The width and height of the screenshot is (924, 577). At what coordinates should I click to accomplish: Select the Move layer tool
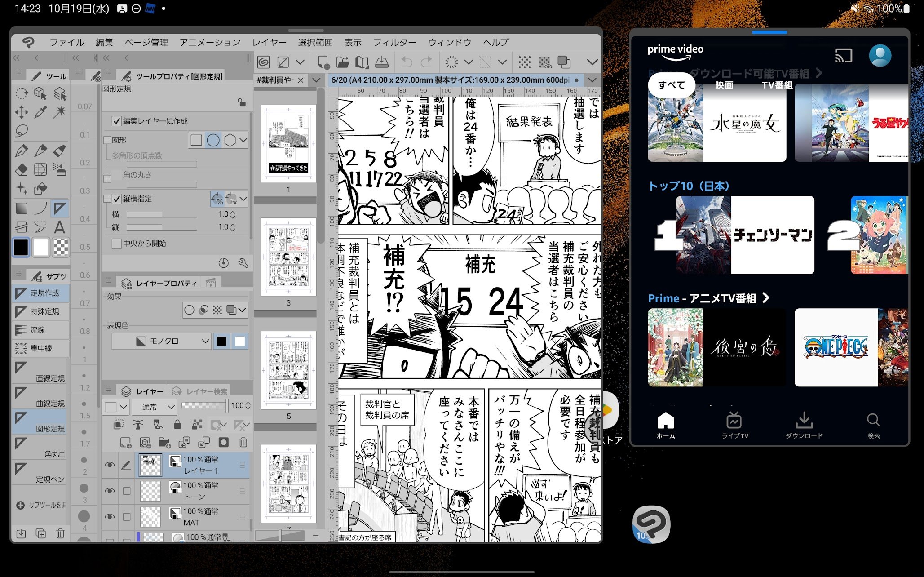[x=21, y=112]
